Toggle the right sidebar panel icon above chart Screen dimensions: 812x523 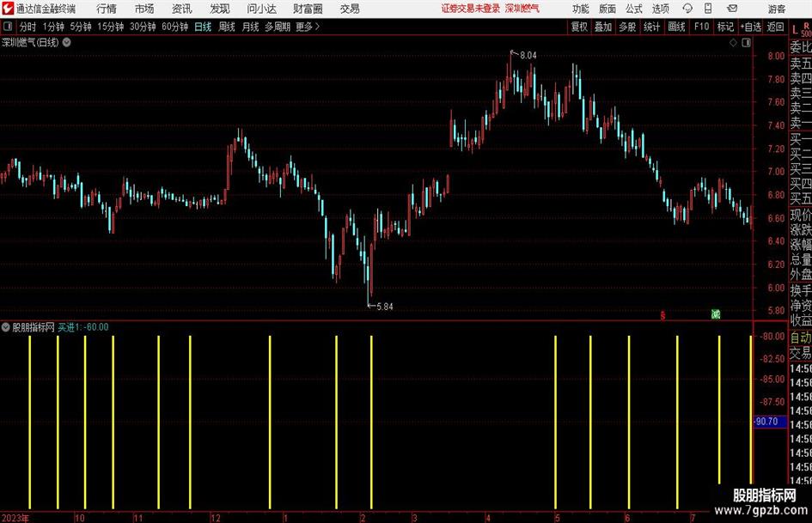click(x=746, y=43)
